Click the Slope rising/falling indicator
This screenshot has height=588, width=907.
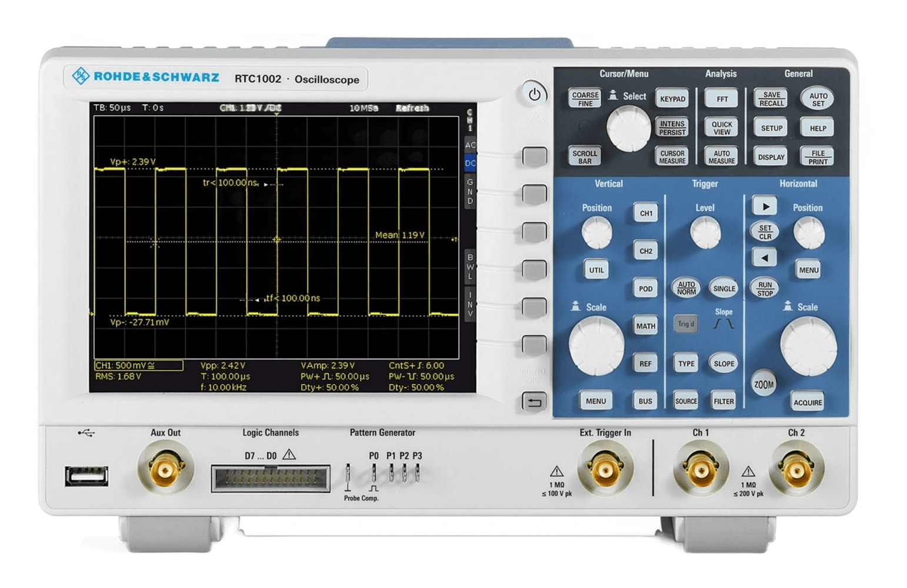click(723, 324)
